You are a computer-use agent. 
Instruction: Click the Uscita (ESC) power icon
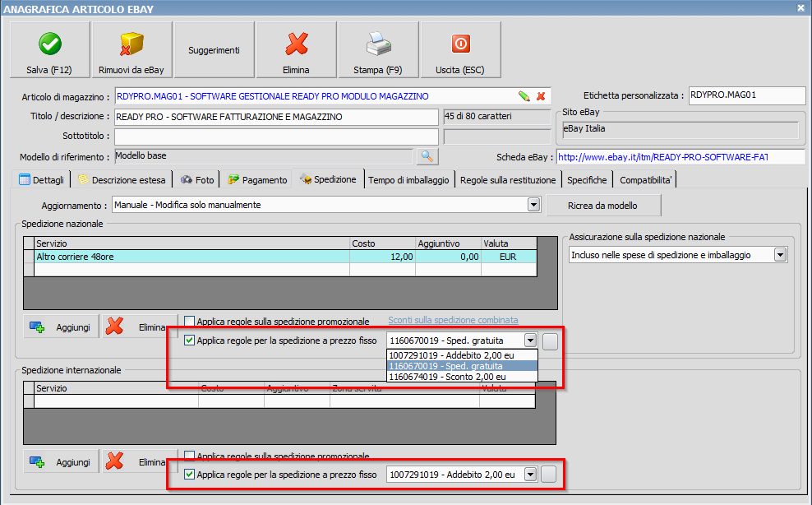tap(460, 44)
